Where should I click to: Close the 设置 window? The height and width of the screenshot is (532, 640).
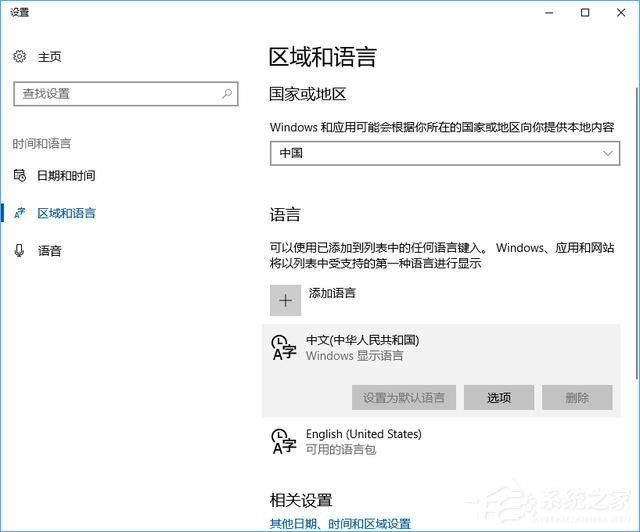pos(621,13)
